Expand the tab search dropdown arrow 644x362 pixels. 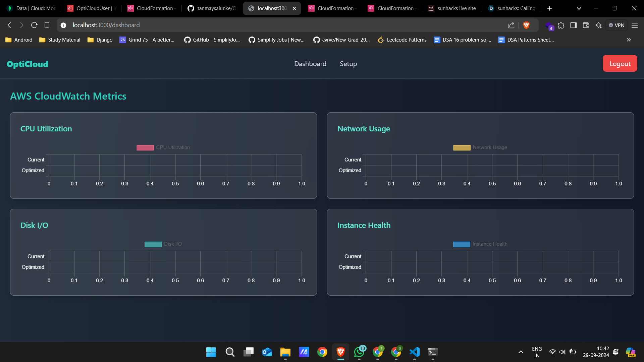(x=579, y=8)
